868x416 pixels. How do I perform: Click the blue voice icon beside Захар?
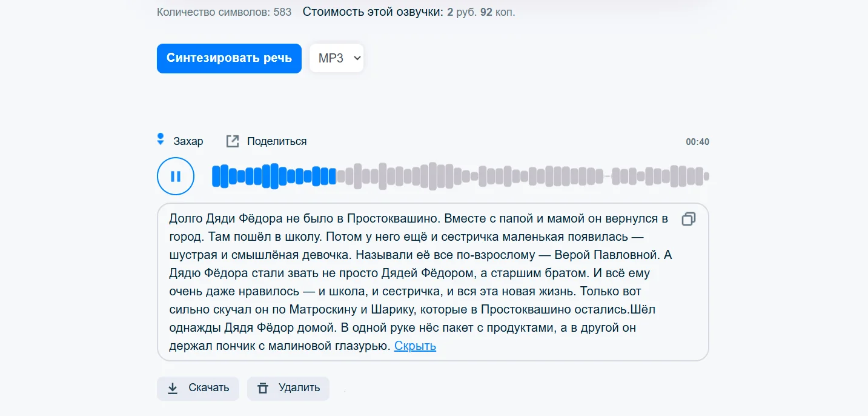pos(161,139)
